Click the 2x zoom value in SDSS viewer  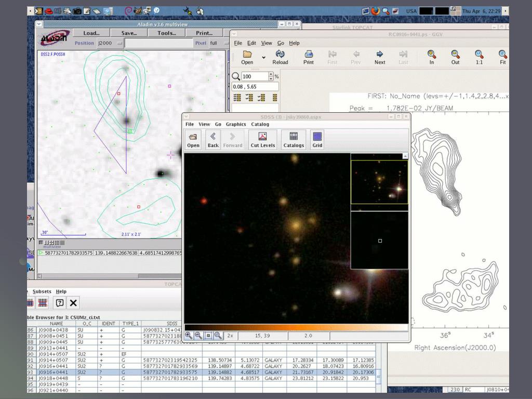230,336
